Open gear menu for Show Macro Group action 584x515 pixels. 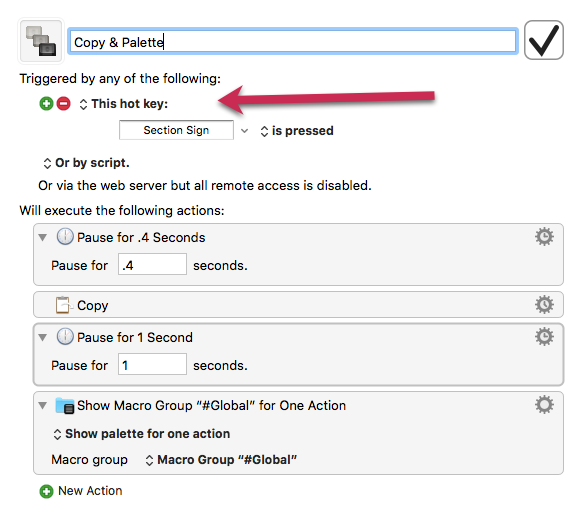544,405
